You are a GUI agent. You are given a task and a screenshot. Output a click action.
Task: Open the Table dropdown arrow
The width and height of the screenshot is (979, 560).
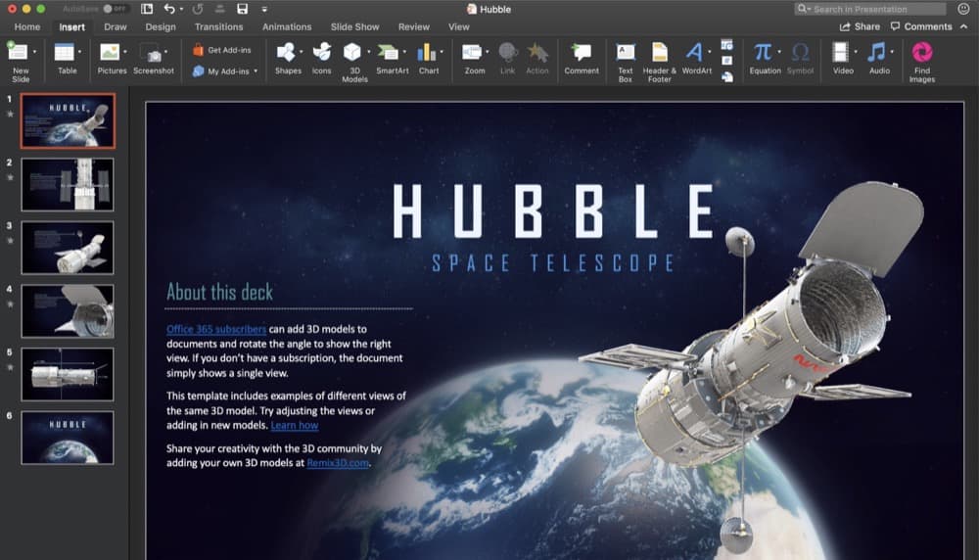click(79, 53)
